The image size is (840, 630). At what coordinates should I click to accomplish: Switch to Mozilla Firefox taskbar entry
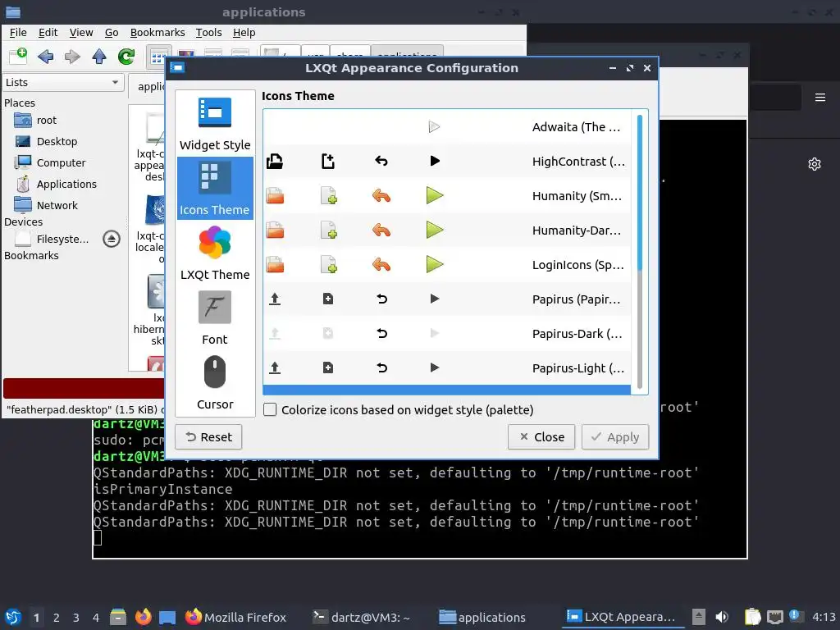[235, 617]
